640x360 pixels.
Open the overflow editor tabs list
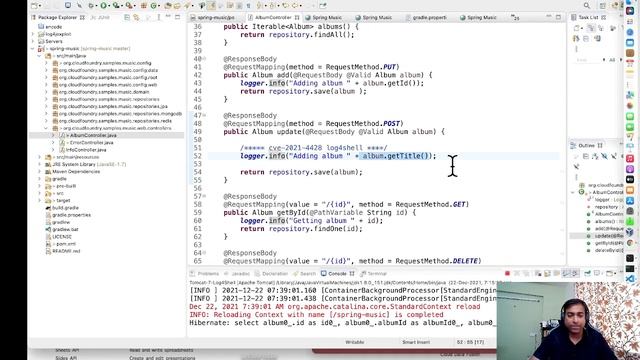515,17
